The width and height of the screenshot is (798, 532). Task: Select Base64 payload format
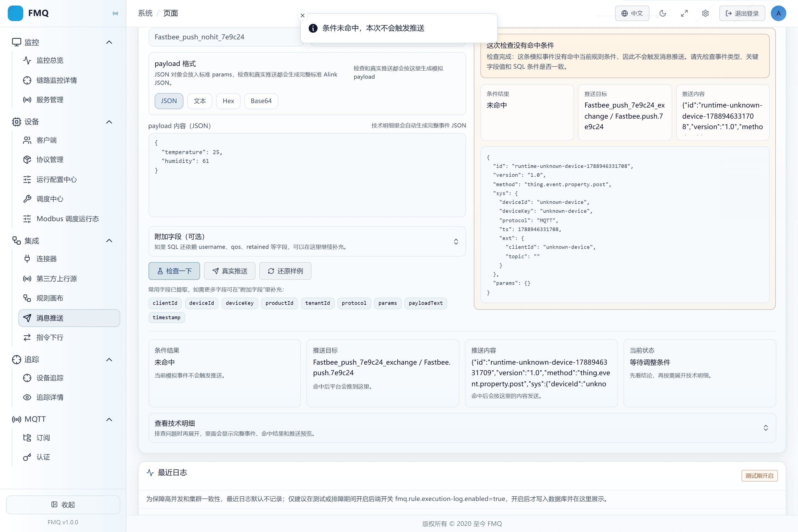pyautogui.click(x=261, y=101)
